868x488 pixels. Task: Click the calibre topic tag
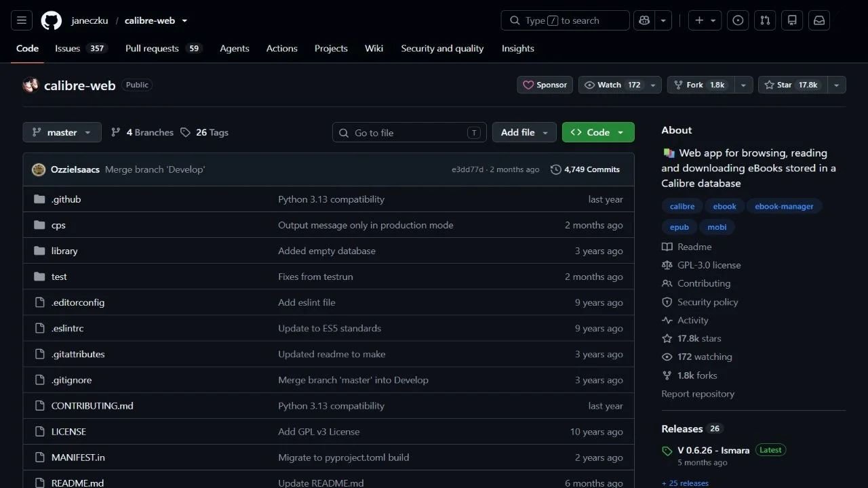click(x=682, y=206)
